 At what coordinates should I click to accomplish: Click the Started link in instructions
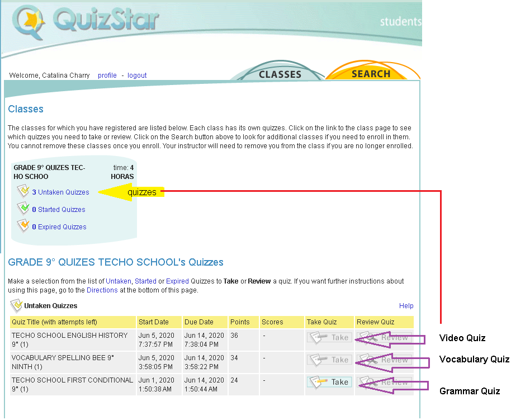pyautogui.click(x=145, y=281)
